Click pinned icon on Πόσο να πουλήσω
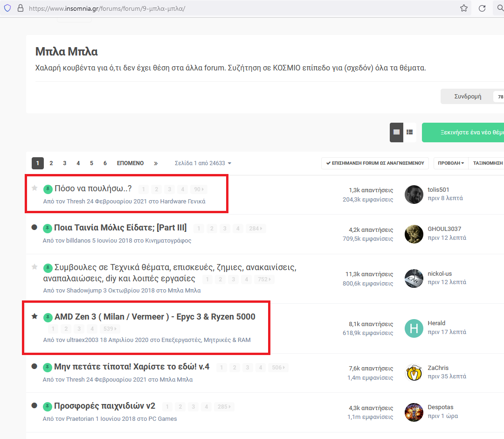The width and height of the screenshot is (504, 439). pos(48,189)
